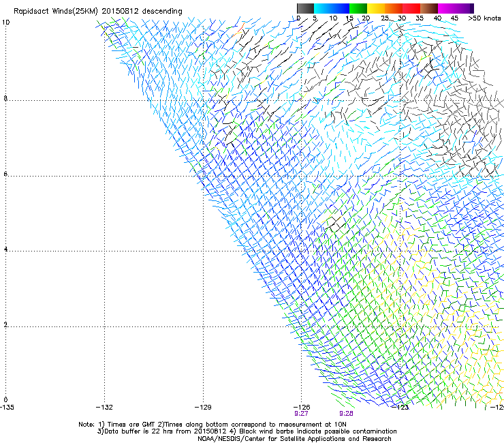Click the "35" legend scale label
This screenshot has width=504, height=443.
coord(420,18)
